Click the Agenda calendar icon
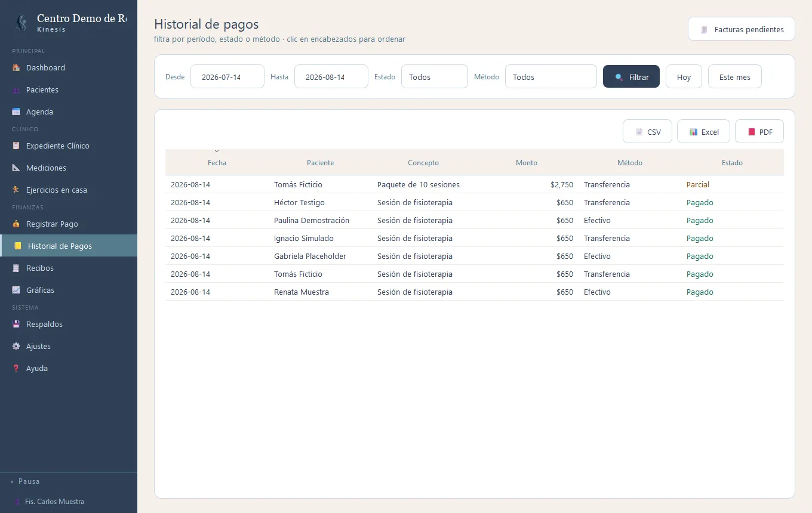 click(x=16, y=112)
